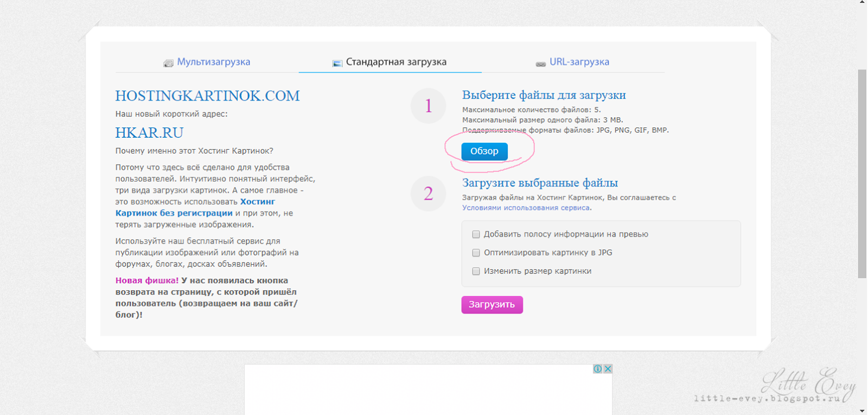Click the HOSTINGKARTINOK.COM heading
The width and height of the screenshot is (868, 415).
coord(207,96)
